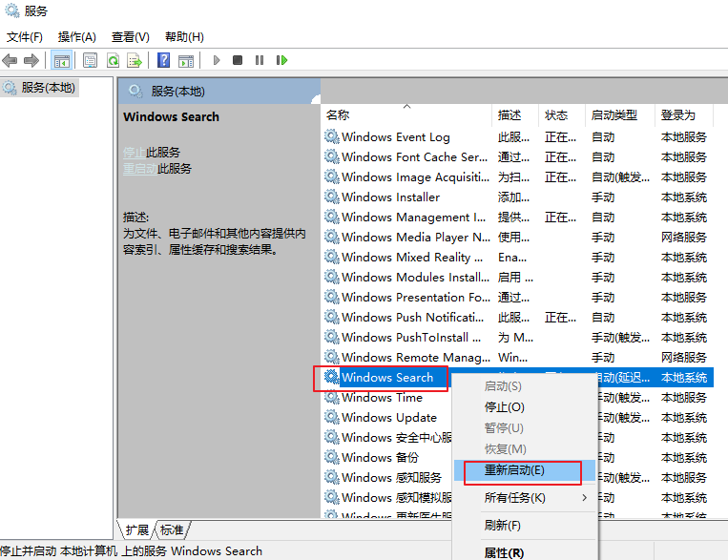Toggle the show/hide console tree icon
This screenshot has height=560, width=728.
(x=61, y=60)
